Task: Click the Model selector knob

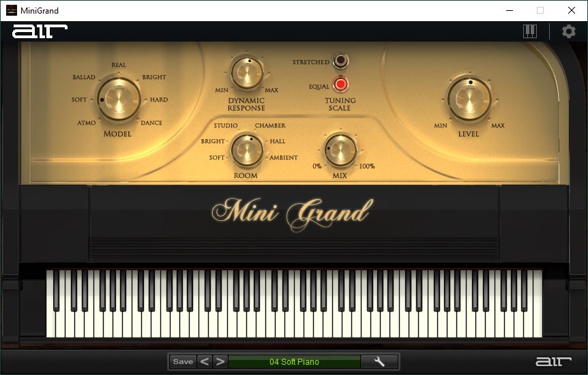Action: pos(119,100)
